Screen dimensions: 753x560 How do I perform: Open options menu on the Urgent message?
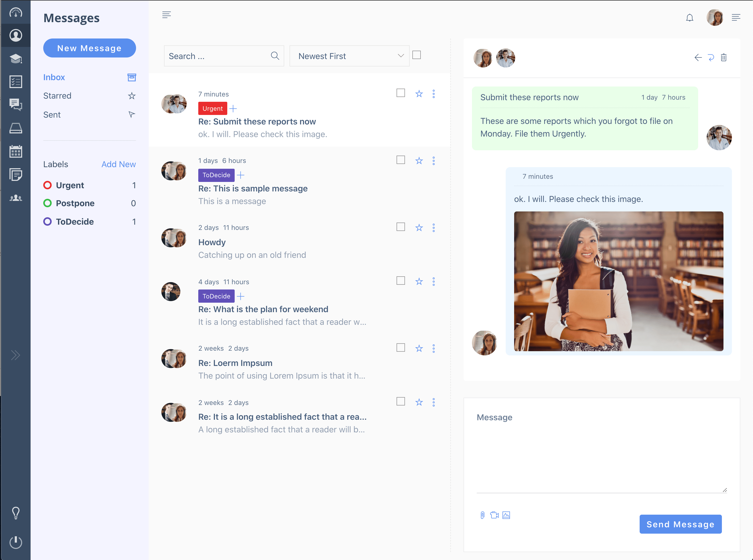coord(434,94)
